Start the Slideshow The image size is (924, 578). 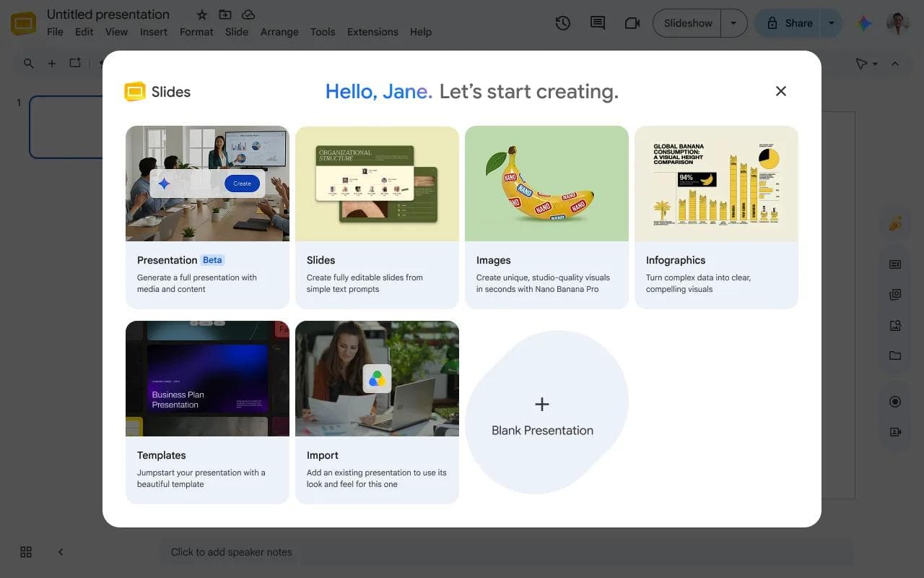coord(688,23)
